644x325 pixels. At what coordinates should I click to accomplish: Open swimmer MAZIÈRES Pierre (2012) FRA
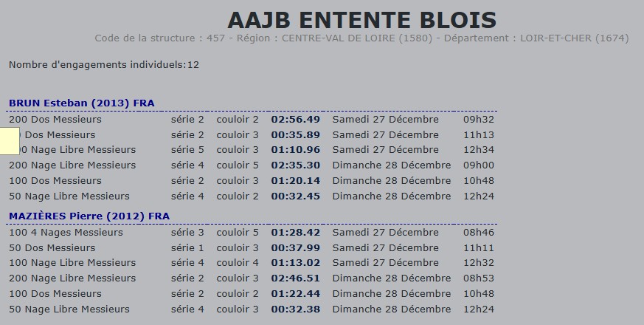89,216
